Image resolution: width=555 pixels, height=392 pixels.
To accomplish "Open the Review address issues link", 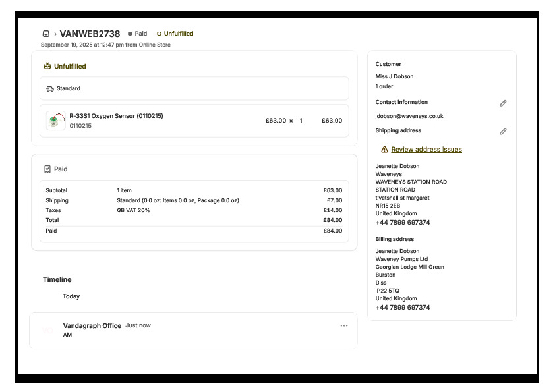I will pyautogui.click(x=426, y=150).
